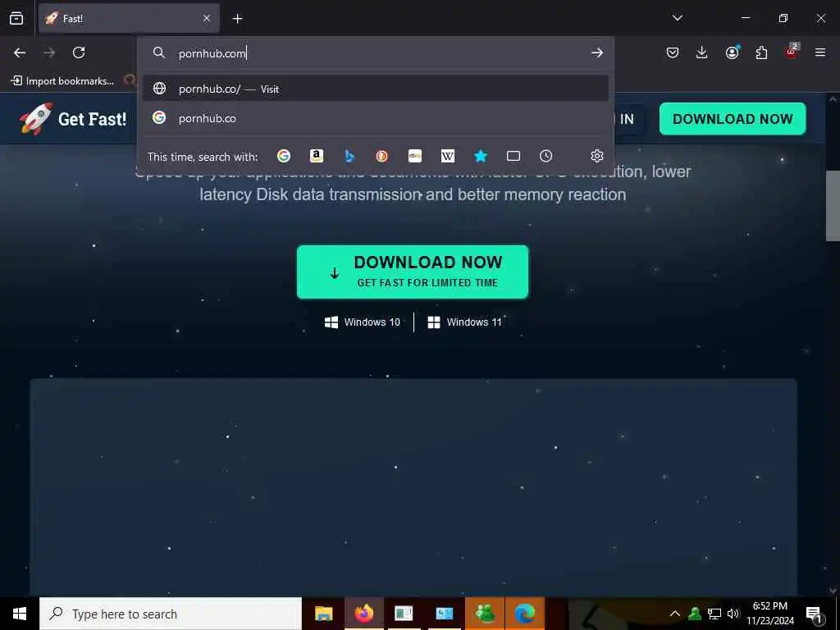Image resolution: width=840 pixels, height=630 pixels.
Task: Click the page vertical scrollbar thumb
Action: click(x=833, y=206)
